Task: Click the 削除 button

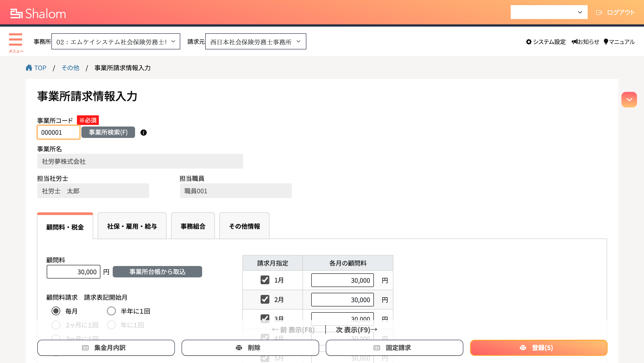Action: coord(250,348)
